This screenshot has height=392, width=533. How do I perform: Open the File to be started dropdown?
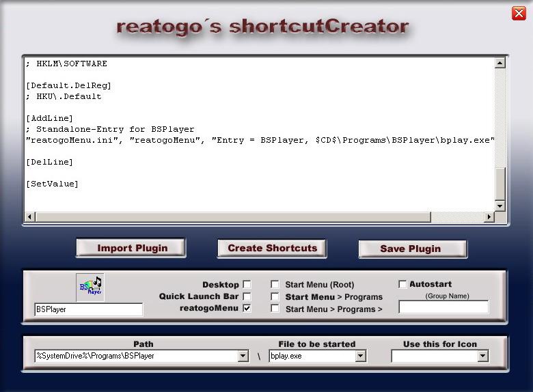point(360,356)
